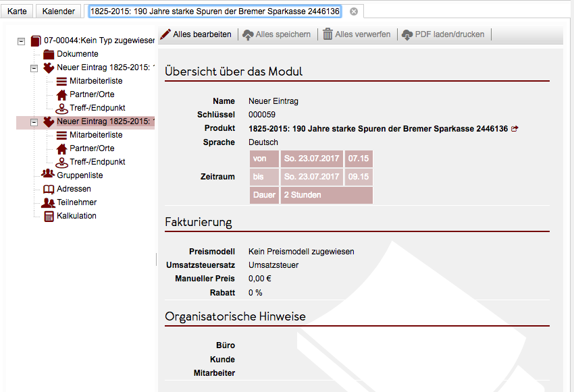
Task: Click the Kalkulation calculator icon
Action: (49, 216)
